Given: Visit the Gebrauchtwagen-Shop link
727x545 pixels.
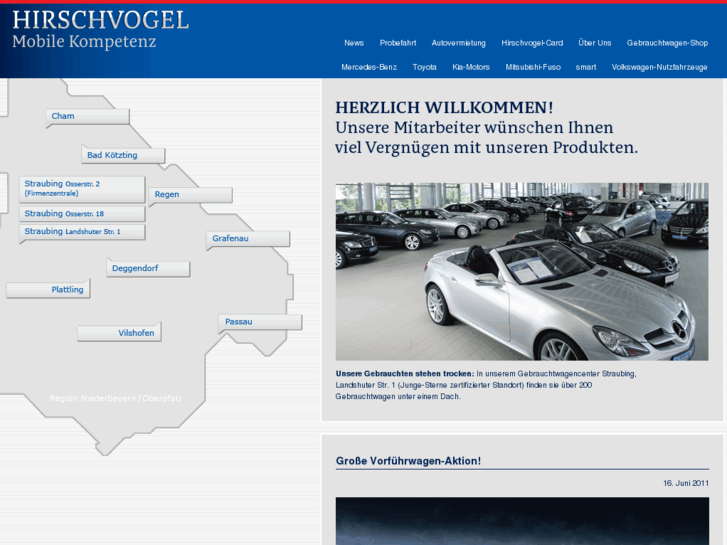Looking at the screenshot, I should coord(667,43).
